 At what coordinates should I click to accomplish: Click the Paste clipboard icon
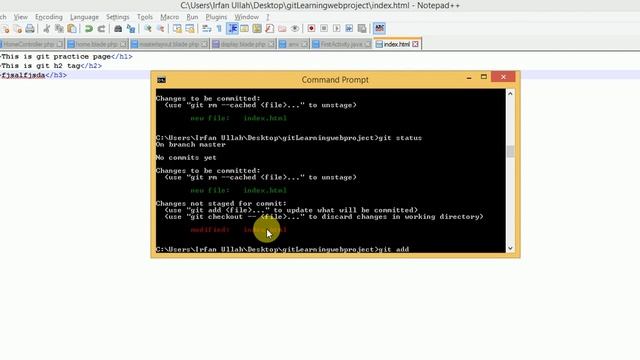(72, 29)
